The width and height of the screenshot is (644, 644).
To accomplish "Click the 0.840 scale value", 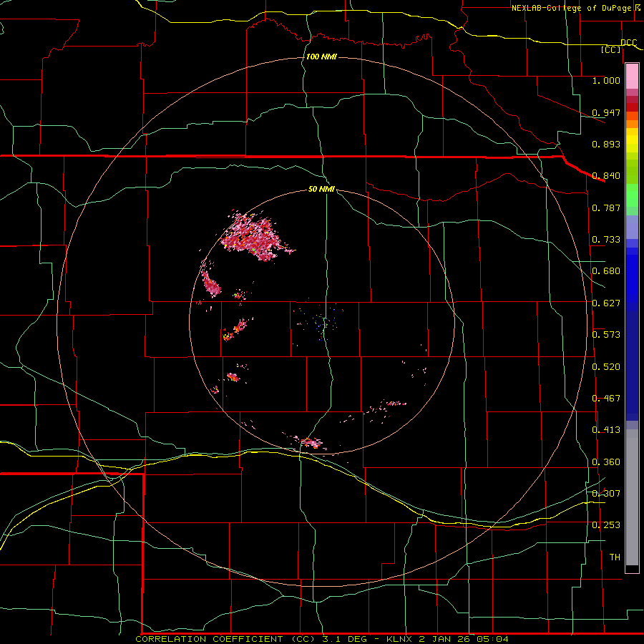I will [x=606, y=176].
